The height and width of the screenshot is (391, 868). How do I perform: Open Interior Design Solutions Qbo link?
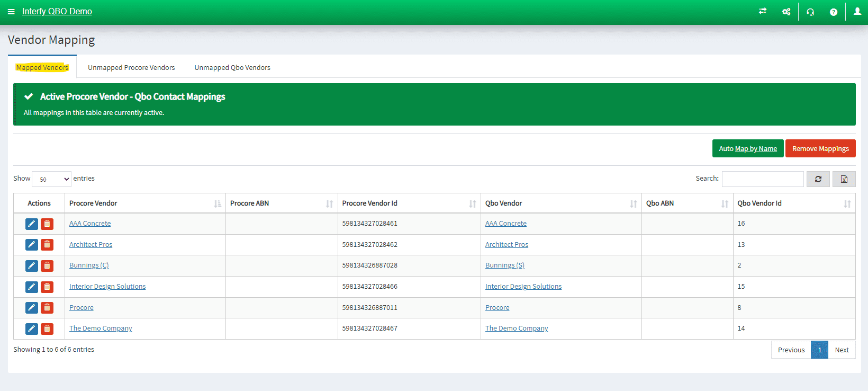(x=523, y=287)
